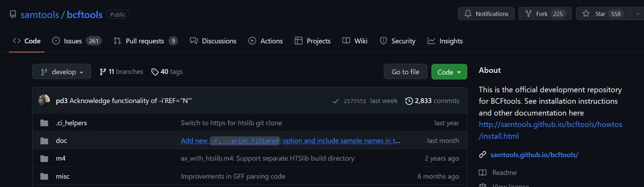Click the tags icon next to 40 tags

click(x=155, y=72)
